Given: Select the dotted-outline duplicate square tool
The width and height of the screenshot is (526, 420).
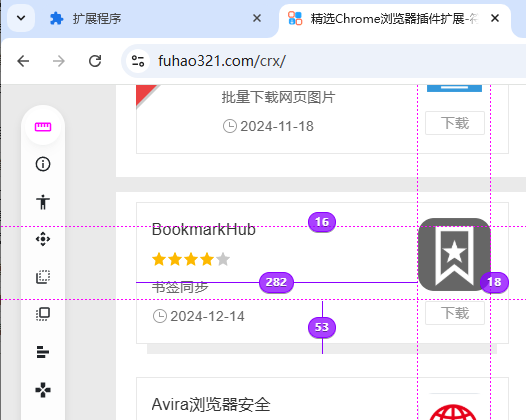Looking at the screenshot, I should coord(43,314).
